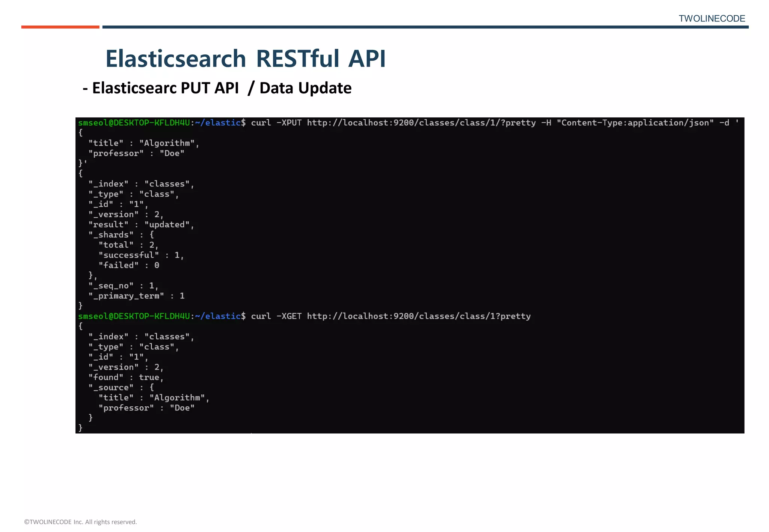The width and height of the screenshot is (769, 532).
Task: Click '"failed" : 0' line
Action: [129, 265]
